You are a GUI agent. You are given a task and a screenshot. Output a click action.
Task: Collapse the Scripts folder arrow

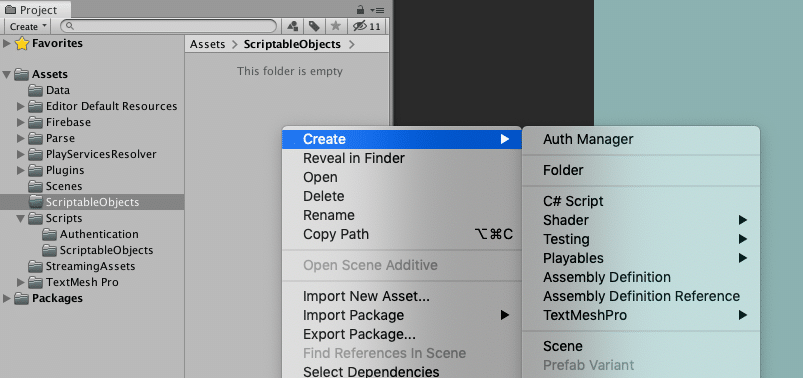(x=20, y=218)
